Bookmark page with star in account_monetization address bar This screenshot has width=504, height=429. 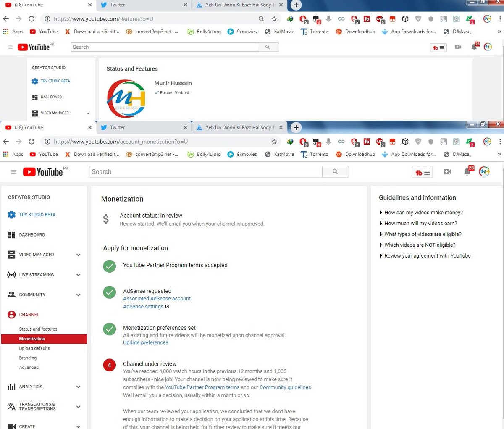274,142
